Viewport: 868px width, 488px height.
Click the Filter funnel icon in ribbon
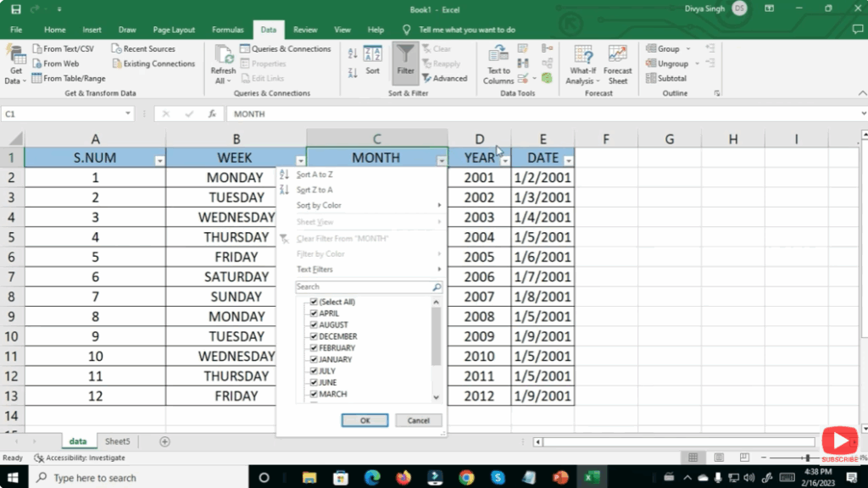pos(406,58)
